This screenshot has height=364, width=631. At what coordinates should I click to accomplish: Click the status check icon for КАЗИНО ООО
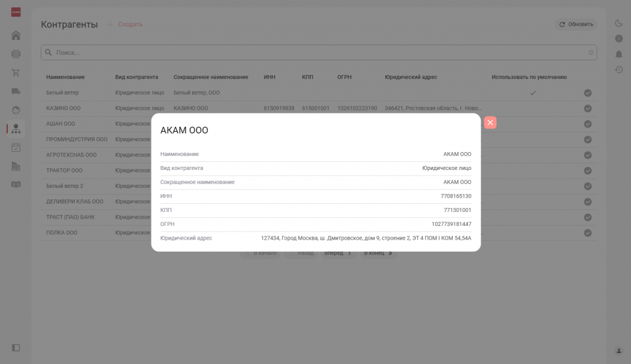[587, 108]
